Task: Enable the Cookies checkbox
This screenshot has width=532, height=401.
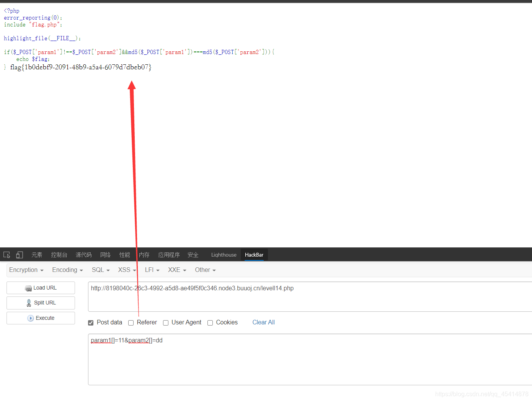Action: (210, 323)
